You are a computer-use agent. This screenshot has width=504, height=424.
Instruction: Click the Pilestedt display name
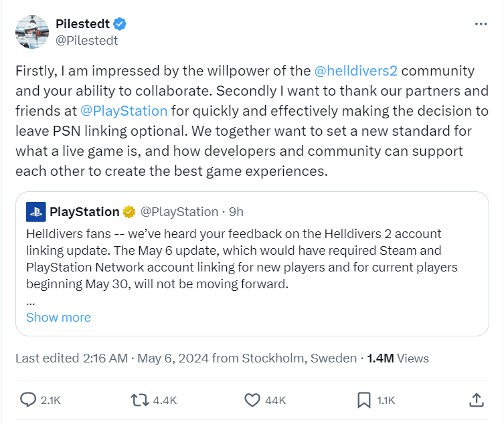coord(82,24)
